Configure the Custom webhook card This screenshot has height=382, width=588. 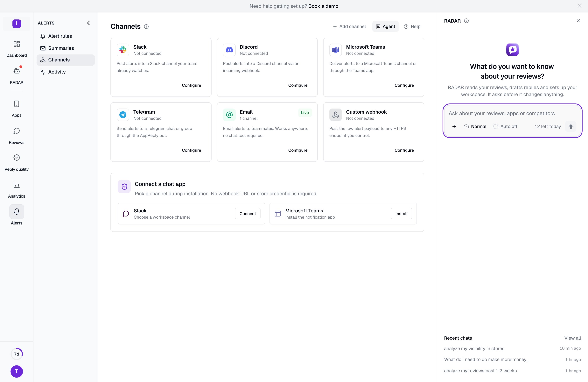click(x=404, y=150)
